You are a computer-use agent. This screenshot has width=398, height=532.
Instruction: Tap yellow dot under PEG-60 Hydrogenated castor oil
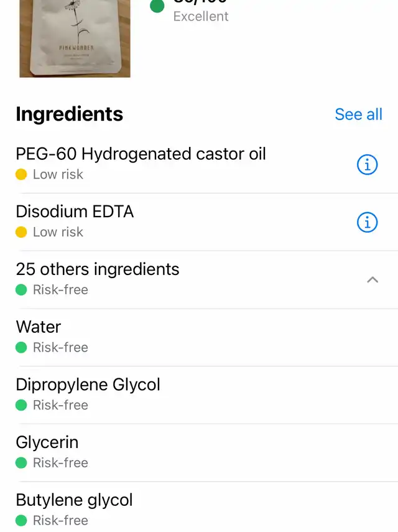pos(21,174)
